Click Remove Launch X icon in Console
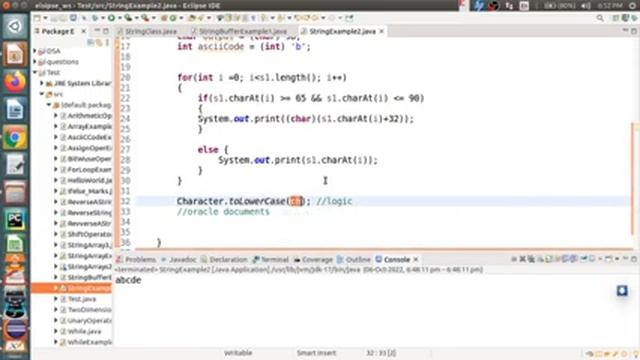 522,259
